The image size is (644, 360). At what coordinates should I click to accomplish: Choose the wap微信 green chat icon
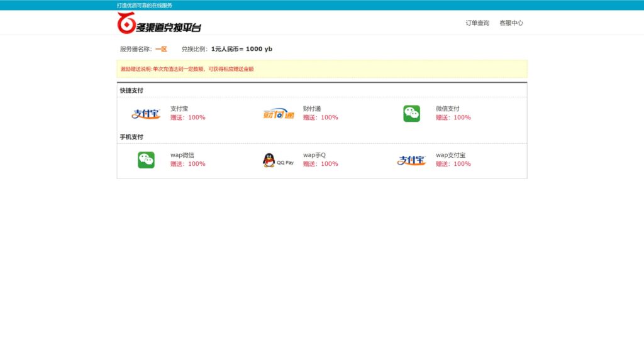[146, 160]
